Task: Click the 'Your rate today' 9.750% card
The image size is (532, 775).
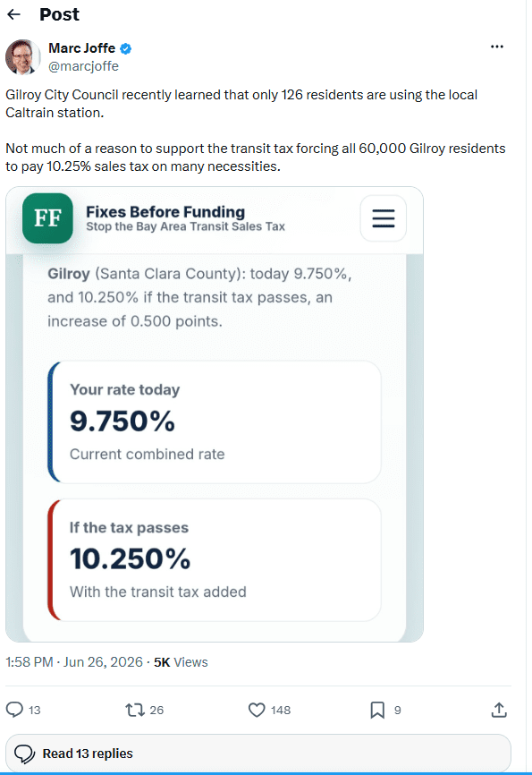Action: pyautogui.click(x=215, y=422)
